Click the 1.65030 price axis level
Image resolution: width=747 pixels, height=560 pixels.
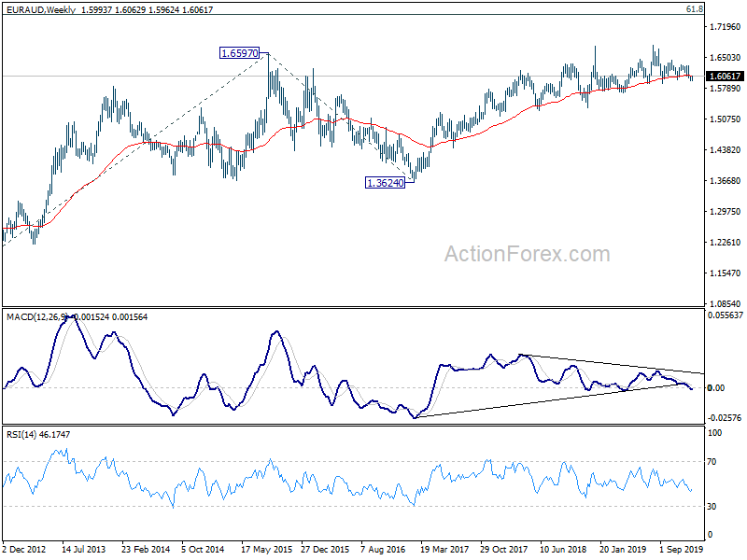[x=726, y=58]
